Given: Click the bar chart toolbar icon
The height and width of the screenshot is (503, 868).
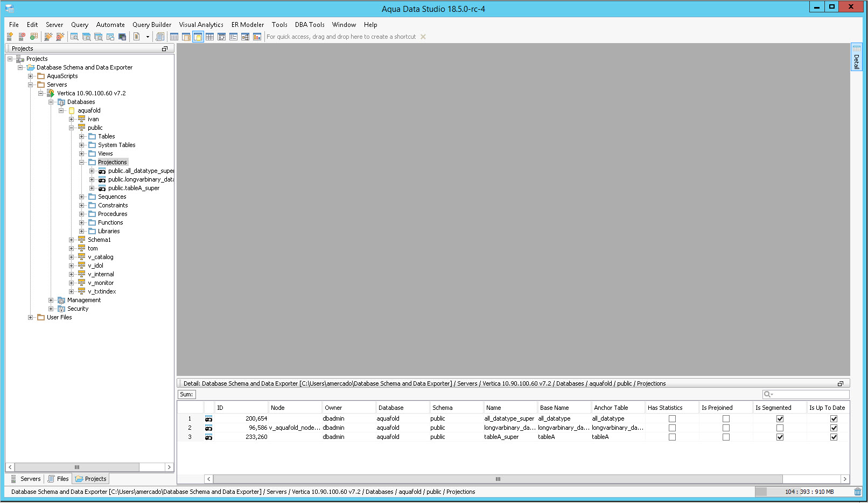Looking at the screenshot, I should (x=257, y=37).
